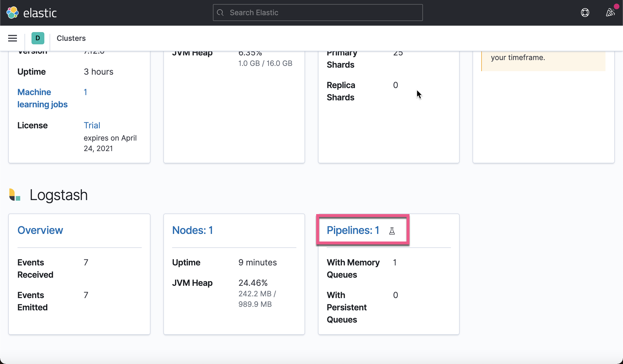Click the elastic wordmark text

40,13
